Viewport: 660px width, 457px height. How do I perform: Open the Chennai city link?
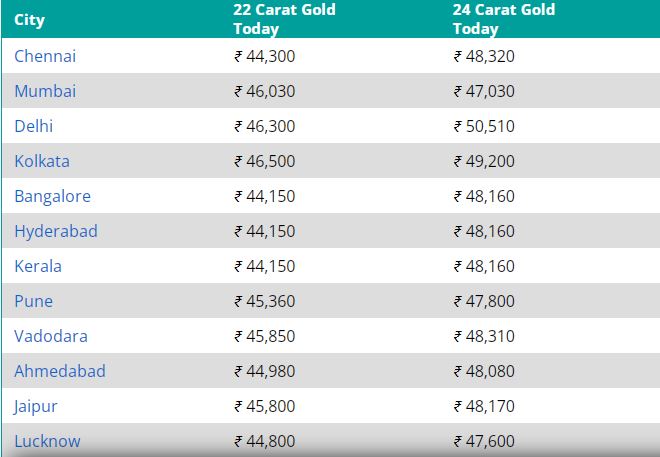pos(45,56)
